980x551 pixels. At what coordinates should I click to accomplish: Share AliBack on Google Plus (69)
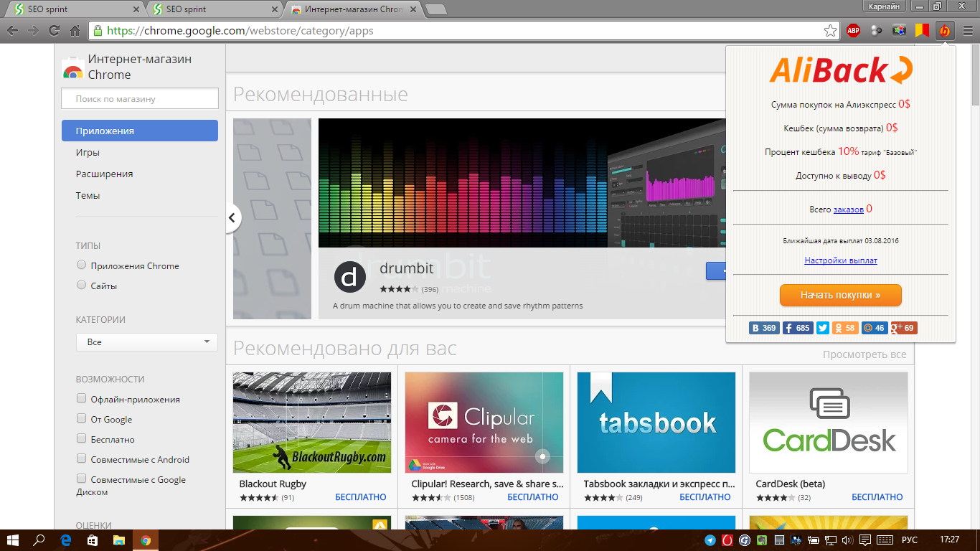click(x=904, y=328)
